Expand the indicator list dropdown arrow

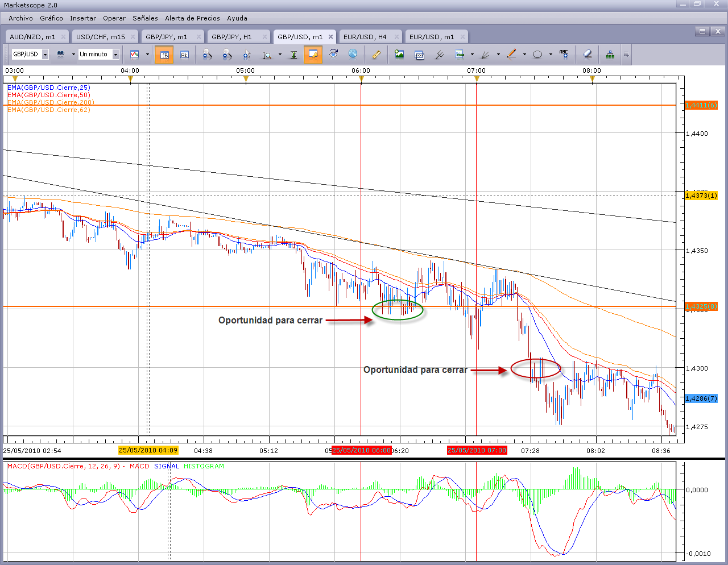pyautogui.click(x=472, y=55)
